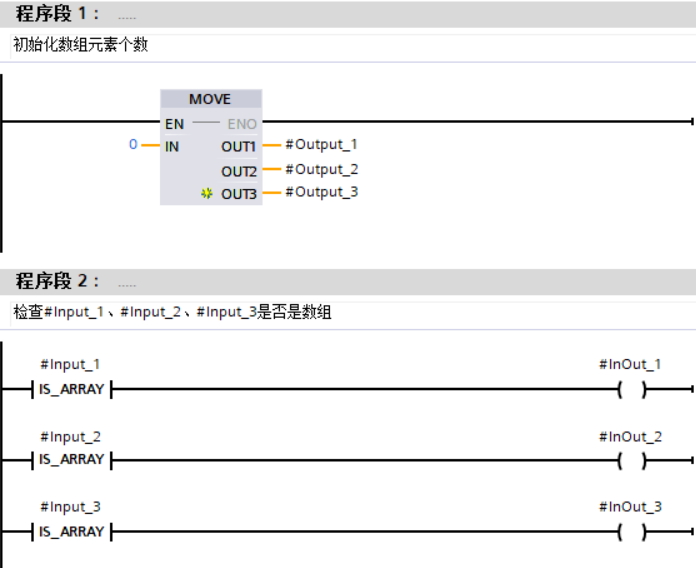Select the output coil for #InOut_3
The width and height of the screenshot is (696, 568).
point(632,531)
